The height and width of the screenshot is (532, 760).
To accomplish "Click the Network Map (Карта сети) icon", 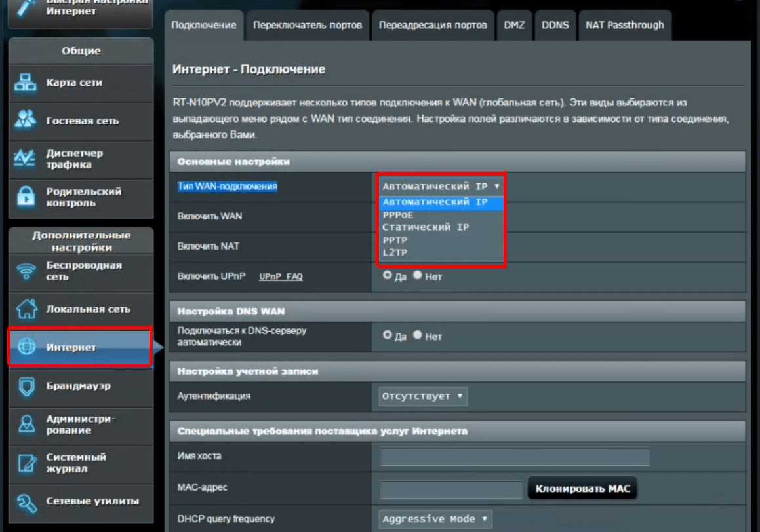I will [26, 83].
